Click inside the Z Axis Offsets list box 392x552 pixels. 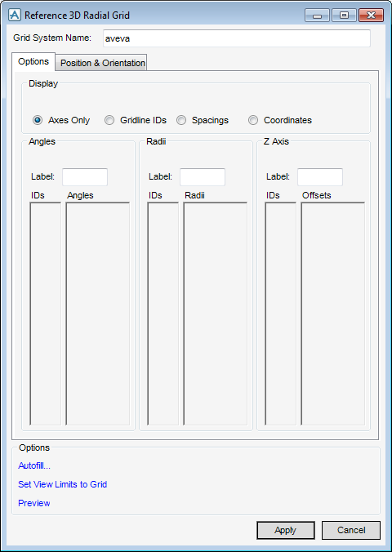[333, 314]
